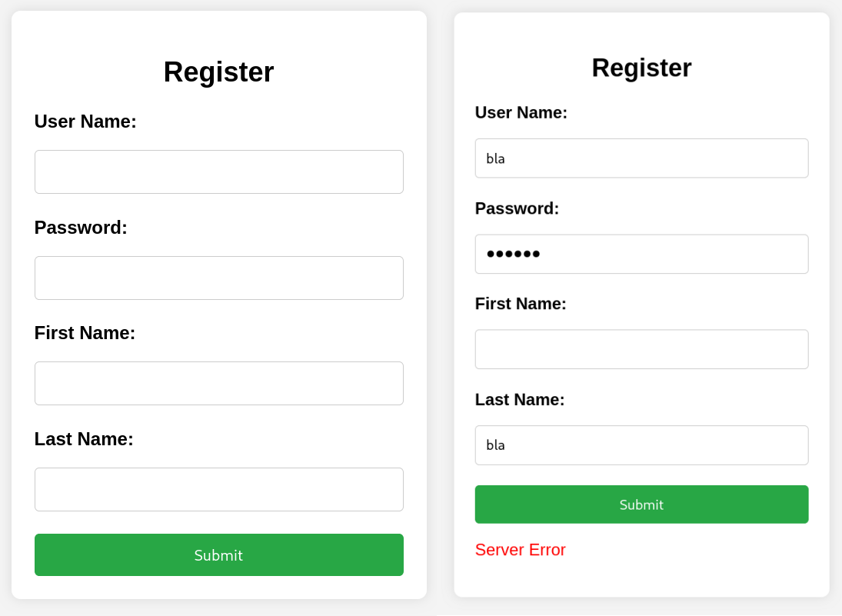This screenshot has height=616, width=842.
Task: Click User Name input in the blank form
Action: (x=218, y=171)
